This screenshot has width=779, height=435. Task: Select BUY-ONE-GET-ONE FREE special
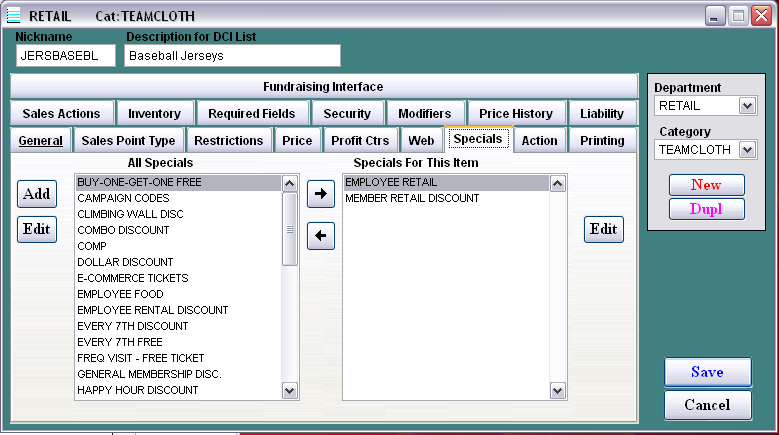tap(178, 182)
